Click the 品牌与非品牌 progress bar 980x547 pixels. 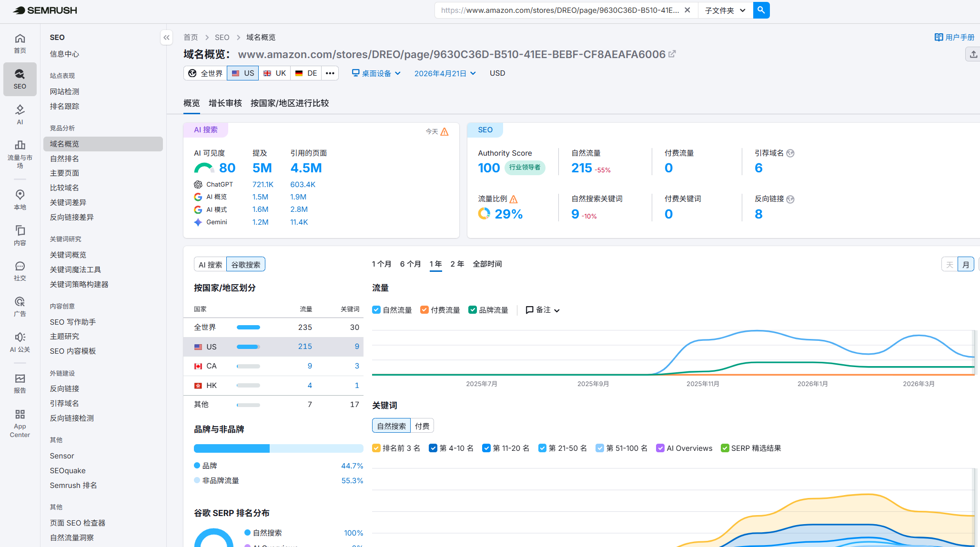tap(278, 448)
